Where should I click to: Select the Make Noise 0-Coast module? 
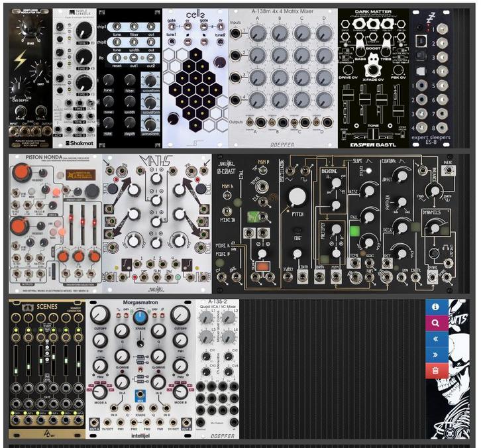(337, 224)
